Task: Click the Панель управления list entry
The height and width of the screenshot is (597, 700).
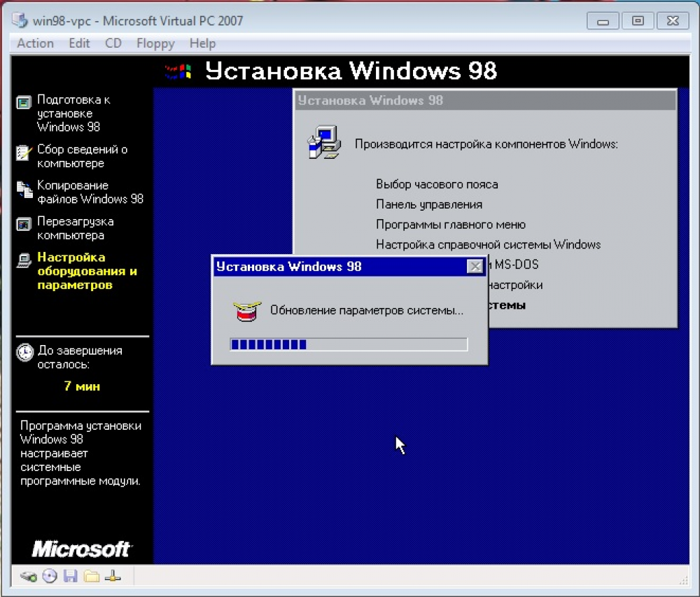Action: [x=429, y=204]
